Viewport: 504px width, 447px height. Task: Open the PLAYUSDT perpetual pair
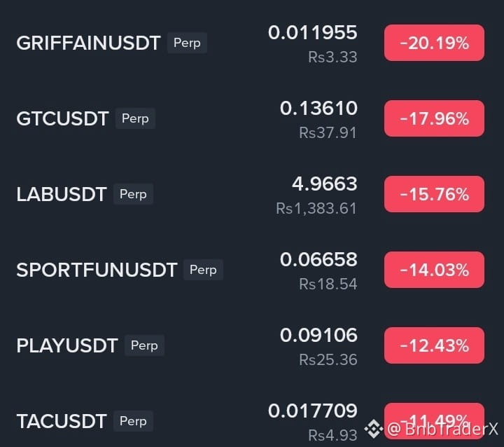67,345
